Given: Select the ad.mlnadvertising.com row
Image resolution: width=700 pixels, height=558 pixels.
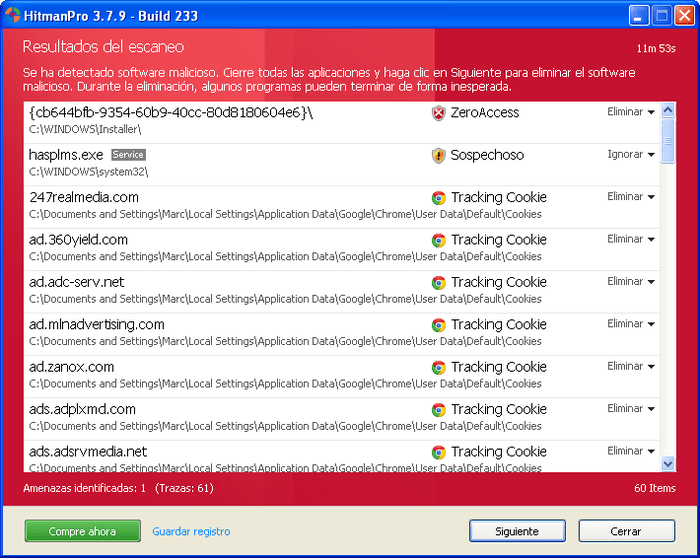Looking at the screenshot, I should point(342,334).
